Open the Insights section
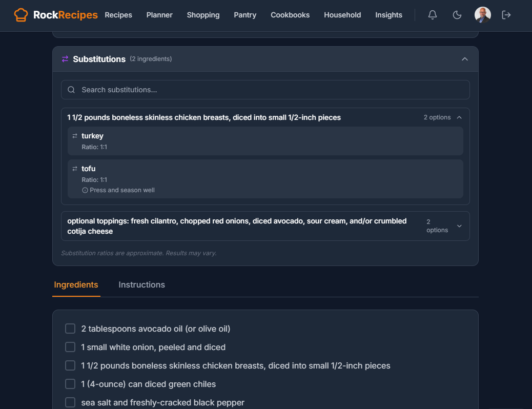The image size is (532, 409). [388, 15]
